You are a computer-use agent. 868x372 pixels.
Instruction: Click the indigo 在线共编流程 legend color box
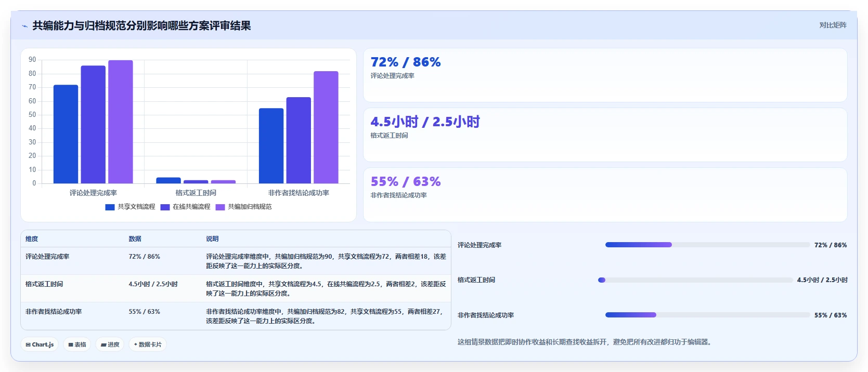pyautogui.click(x=165, y=207)
